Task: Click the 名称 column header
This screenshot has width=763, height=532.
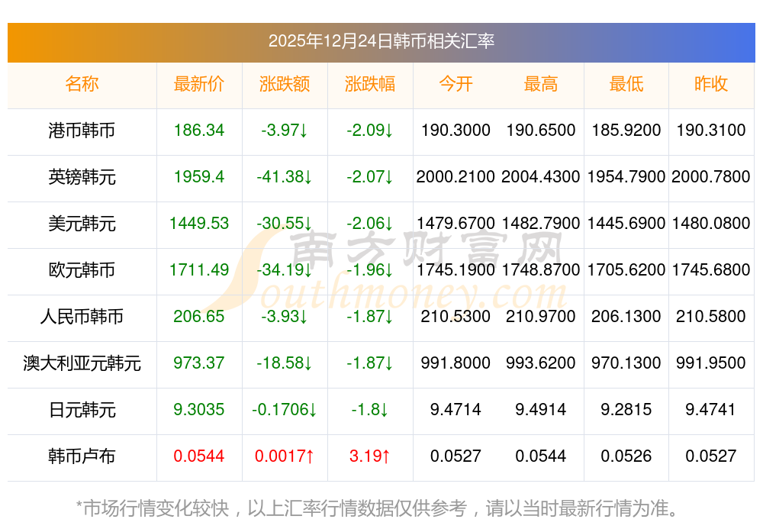Action: click(82, 84)
